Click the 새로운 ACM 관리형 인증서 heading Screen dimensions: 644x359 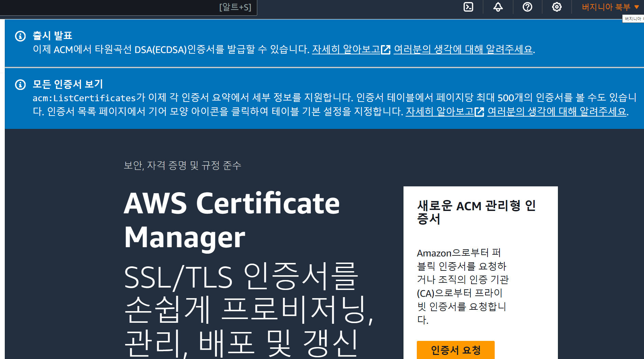click(x=476, y=212)
